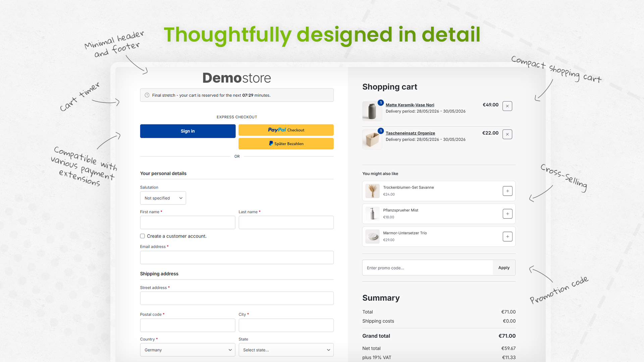This screenshot has width=644, height=362.
Task: Add Pflanzsprueher Mist to cart
Action: point(507,214)
